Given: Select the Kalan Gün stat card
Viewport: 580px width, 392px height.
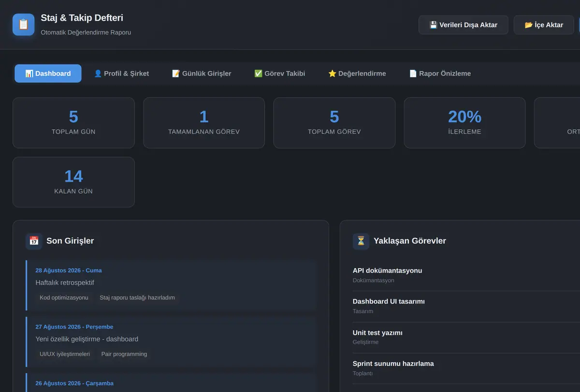Looking at the screenshot, I should [73, 182].
